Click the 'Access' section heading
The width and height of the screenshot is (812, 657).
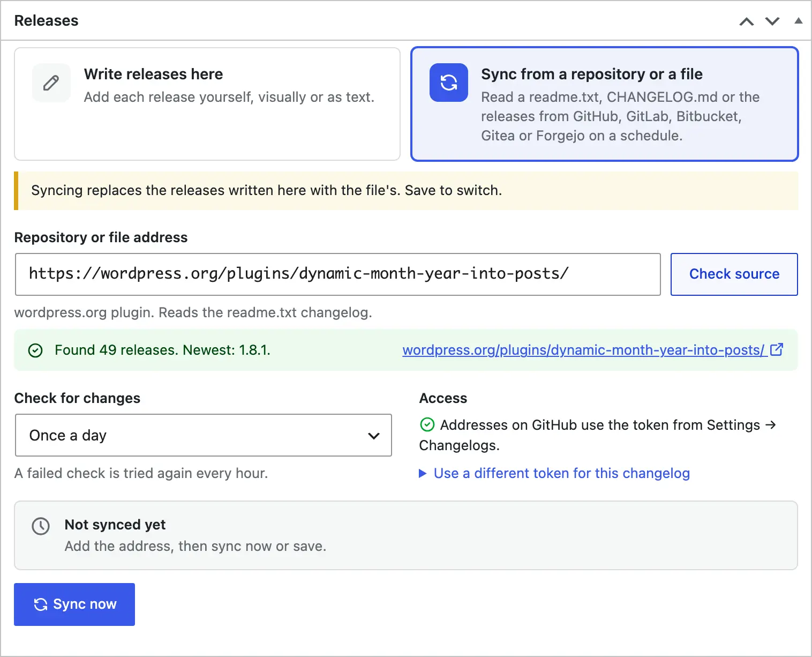[443, 398]
